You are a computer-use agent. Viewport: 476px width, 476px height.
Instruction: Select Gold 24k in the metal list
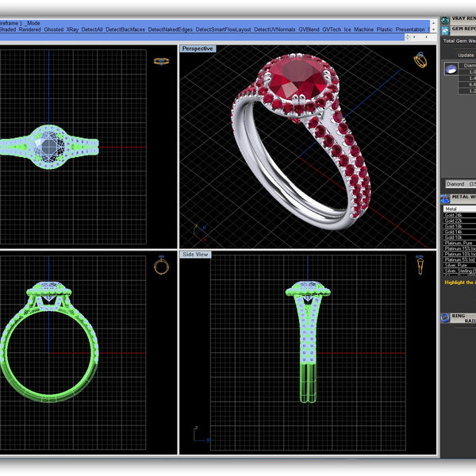coord(455,215)
